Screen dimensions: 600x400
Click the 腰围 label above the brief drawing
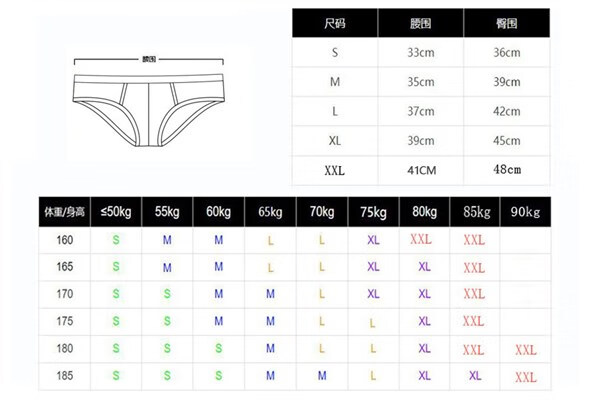[150, 59]
